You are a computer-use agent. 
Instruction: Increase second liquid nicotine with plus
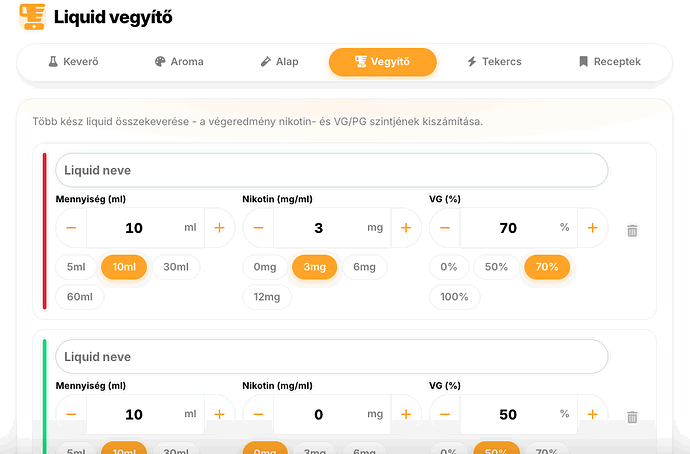tap(406, 414)
